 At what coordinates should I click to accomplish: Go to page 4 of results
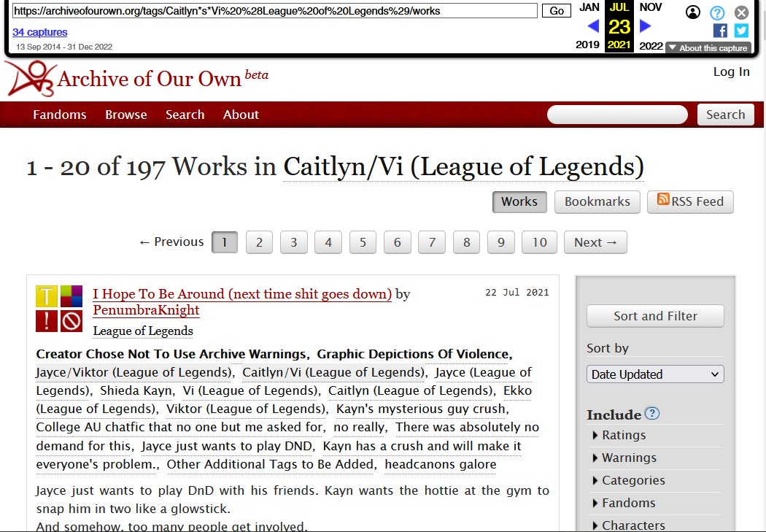coord(328,242)
